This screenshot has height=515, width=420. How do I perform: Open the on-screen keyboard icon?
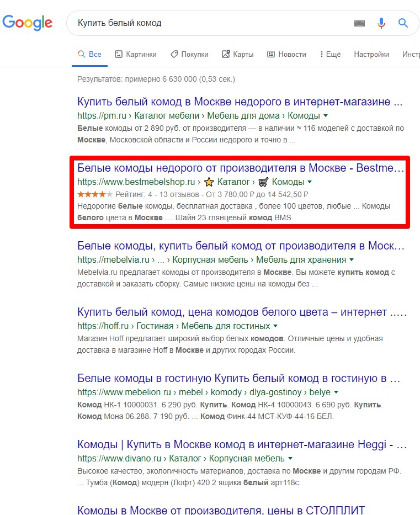pos(359,23)
